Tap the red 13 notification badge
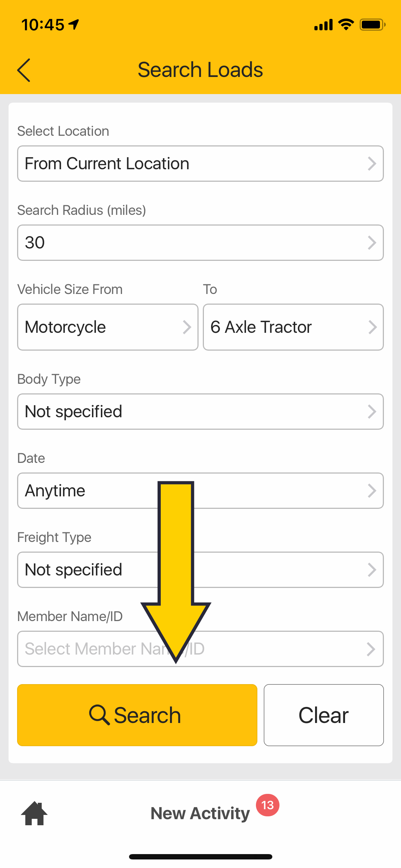Image resolution: width=401 pixels, height=868 pixels. 267,805
